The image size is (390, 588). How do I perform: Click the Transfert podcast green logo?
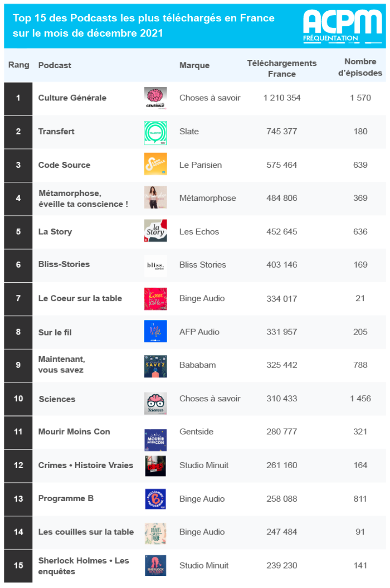(x=155, y=133)
